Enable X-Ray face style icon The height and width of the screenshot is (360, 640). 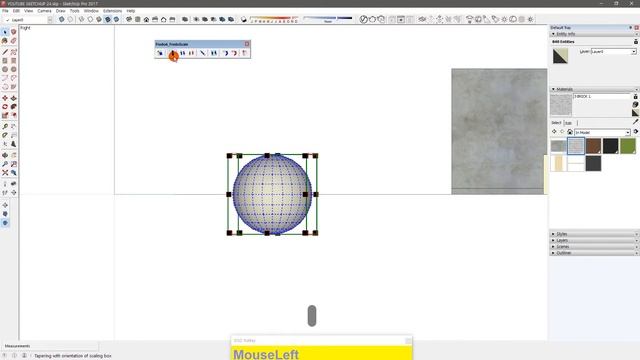pyautogui.click(x=62, y=19)
